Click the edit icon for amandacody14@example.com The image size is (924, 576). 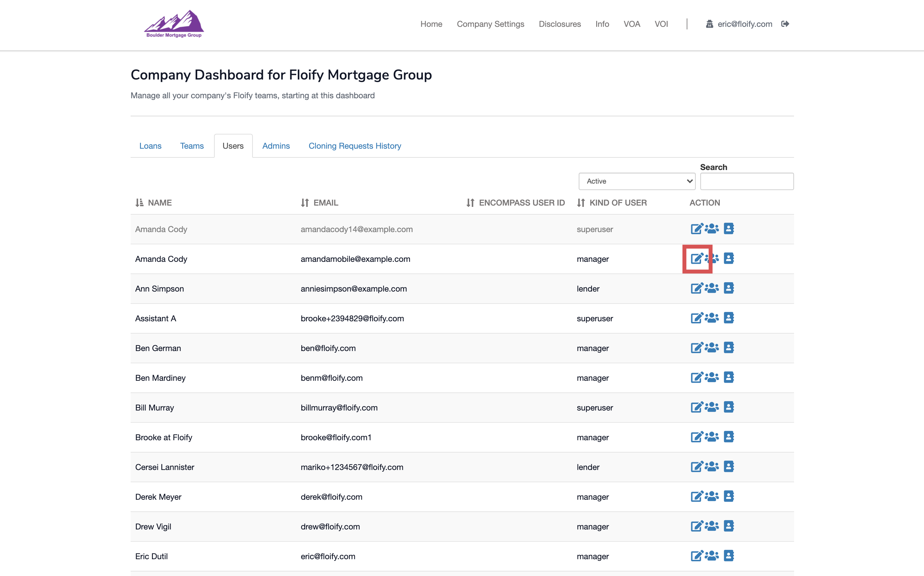pyautogui.click(x=697, y=229)
